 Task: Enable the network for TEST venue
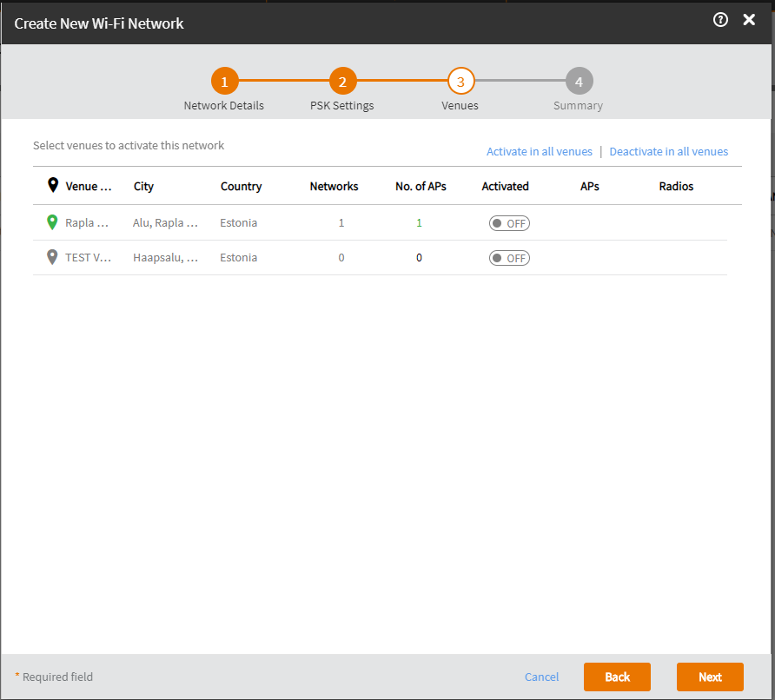(x=509, y=258)
